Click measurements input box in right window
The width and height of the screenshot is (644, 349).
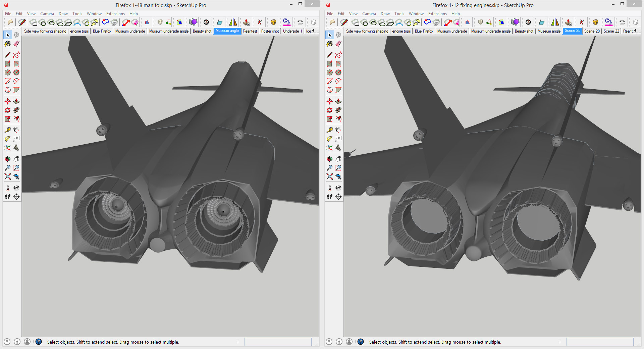(x=600, y=342)
